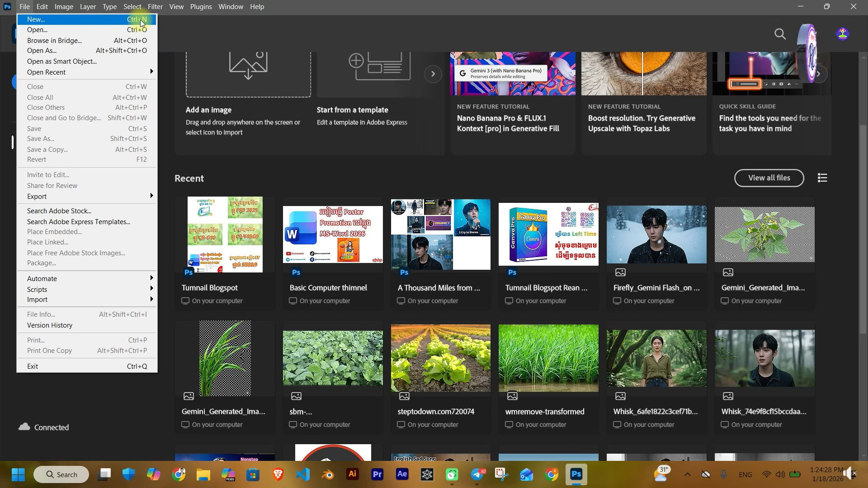This screenshot has height=488, width=868.
Task: Open Adobe Illustrator from the taskbar
Action: point(353,474)
